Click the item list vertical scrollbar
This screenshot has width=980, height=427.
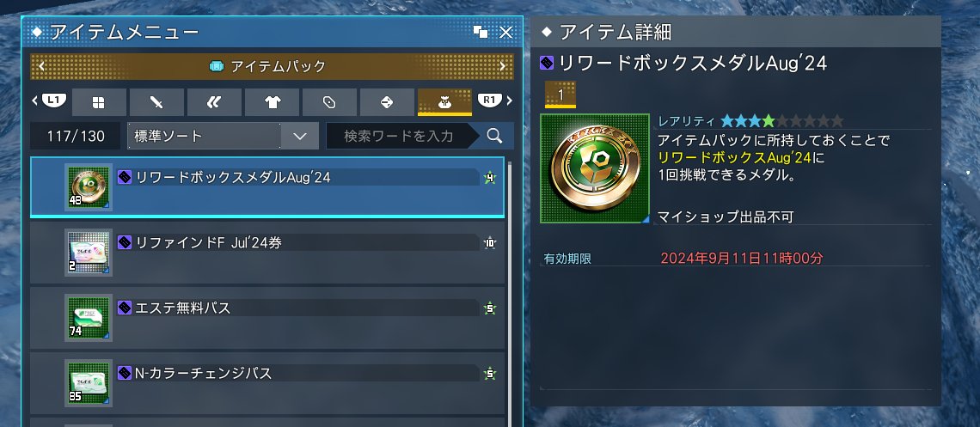(x=510, y=294)
